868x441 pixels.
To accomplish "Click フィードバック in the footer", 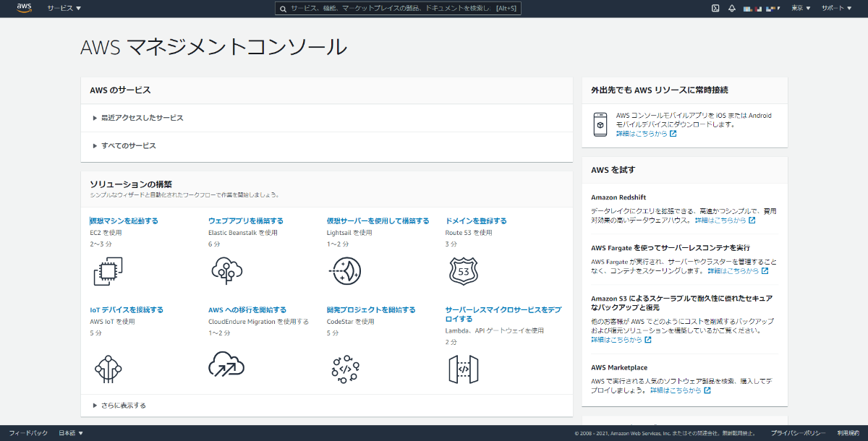I will pos(28,433).
